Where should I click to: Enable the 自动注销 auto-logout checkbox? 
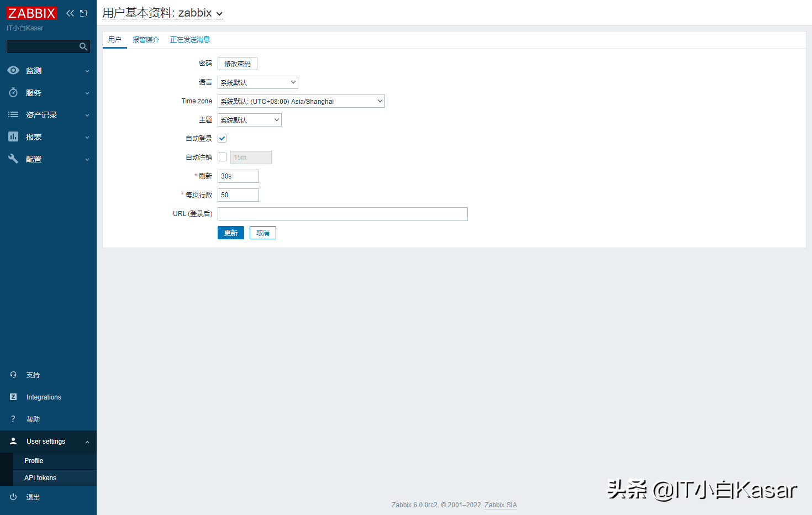pyautogui.click(x=222, y=157)
